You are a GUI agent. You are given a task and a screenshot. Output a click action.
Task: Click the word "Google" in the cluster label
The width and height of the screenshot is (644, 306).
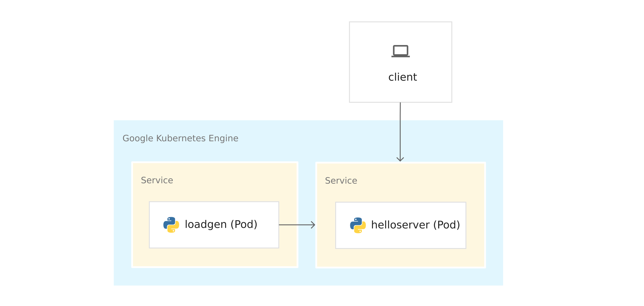coord(138,138)
